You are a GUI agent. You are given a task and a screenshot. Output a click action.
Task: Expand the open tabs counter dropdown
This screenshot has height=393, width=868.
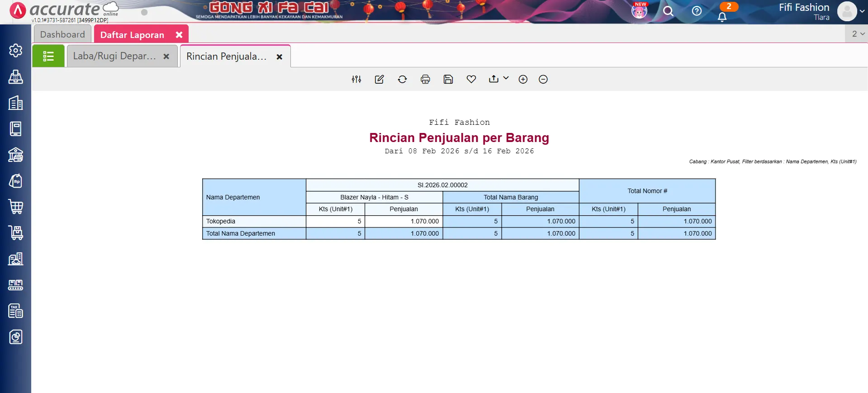[x=858, y=34]
